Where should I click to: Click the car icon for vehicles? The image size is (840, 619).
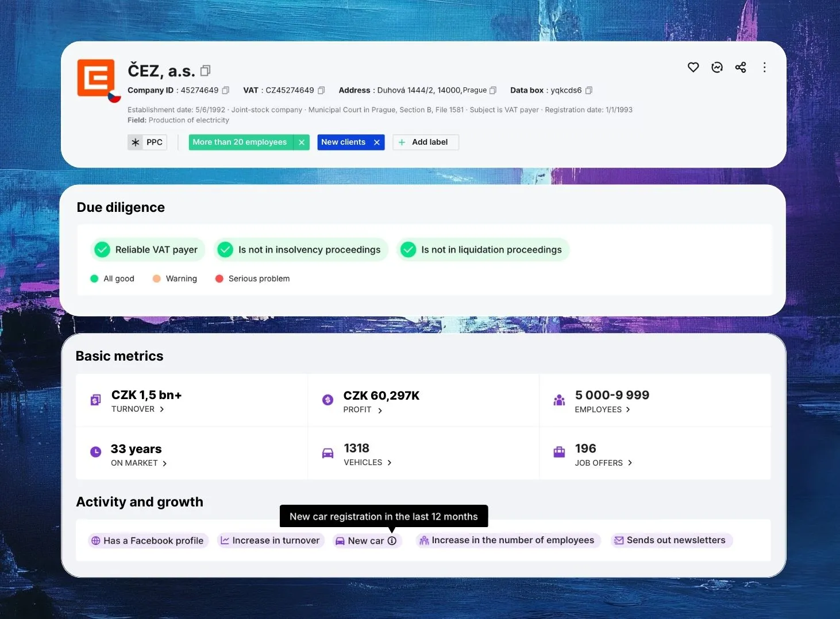click(x=327, y=453)
